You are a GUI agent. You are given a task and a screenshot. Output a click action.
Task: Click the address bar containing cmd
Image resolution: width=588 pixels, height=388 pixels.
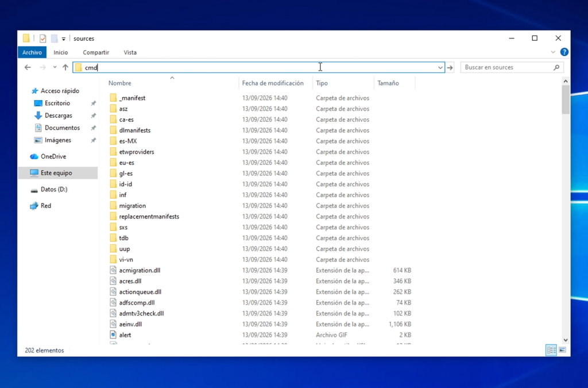tap(259, 68)
